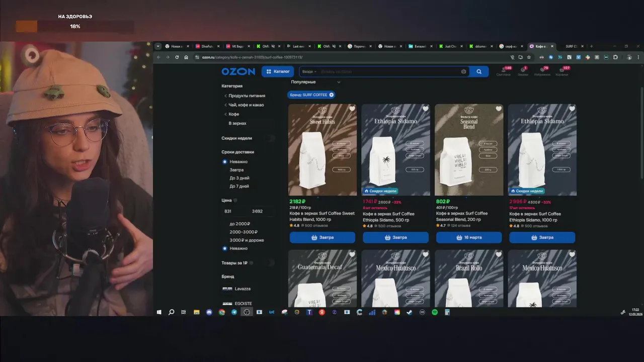Expand the Популярные sorting dropdown
The height and width of the screenshot is (362, 644).
(315, 82)
